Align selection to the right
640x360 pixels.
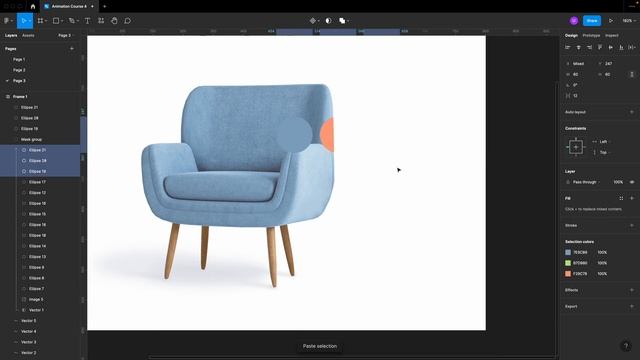(589, 47)
